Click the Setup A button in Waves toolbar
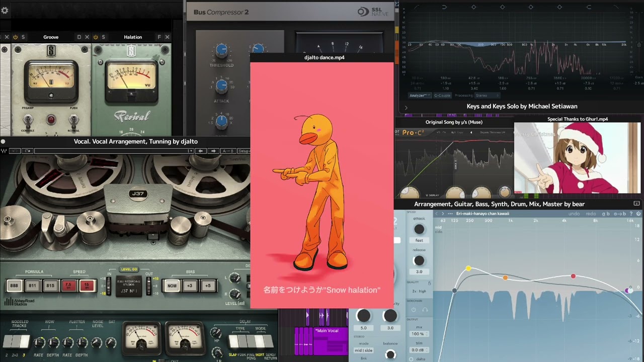This screenshot has height=362, width=644. [x=244, y=151]
